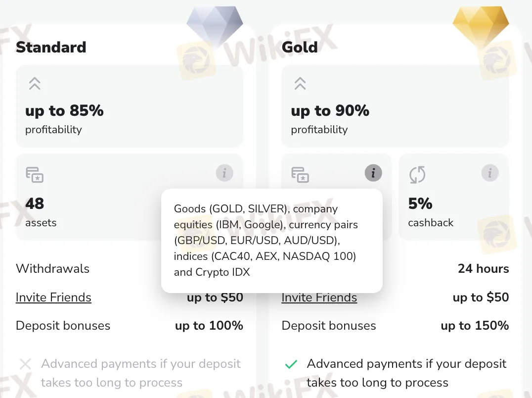Select the Standard account heading
Screen dimensions: 532x398
pos(51,47)
